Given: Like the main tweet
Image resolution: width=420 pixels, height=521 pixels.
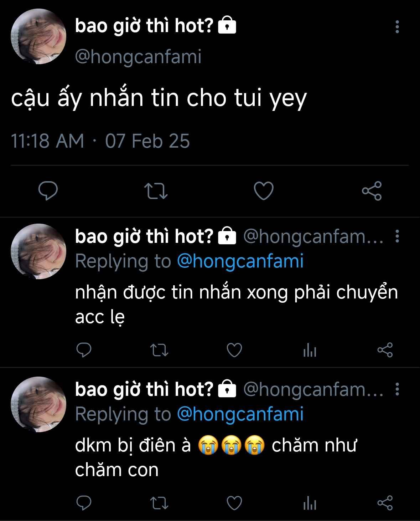Looking at the screenshot, I should (x=264, y=191).
